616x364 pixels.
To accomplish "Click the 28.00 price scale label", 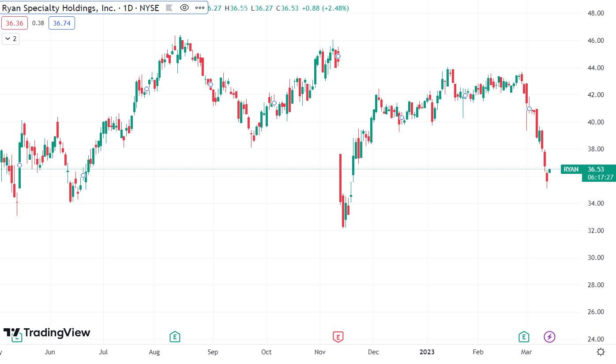I will 597,285.
